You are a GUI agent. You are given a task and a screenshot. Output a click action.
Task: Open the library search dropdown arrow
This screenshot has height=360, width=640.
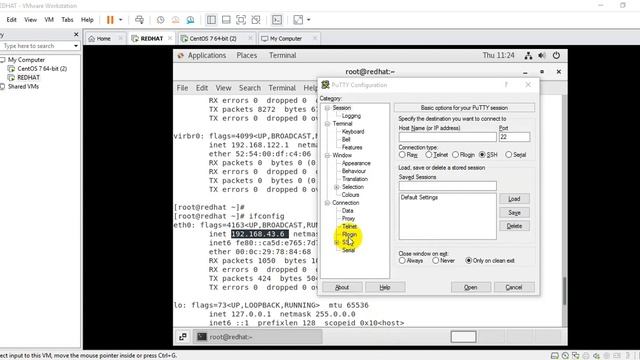(76, 46)
